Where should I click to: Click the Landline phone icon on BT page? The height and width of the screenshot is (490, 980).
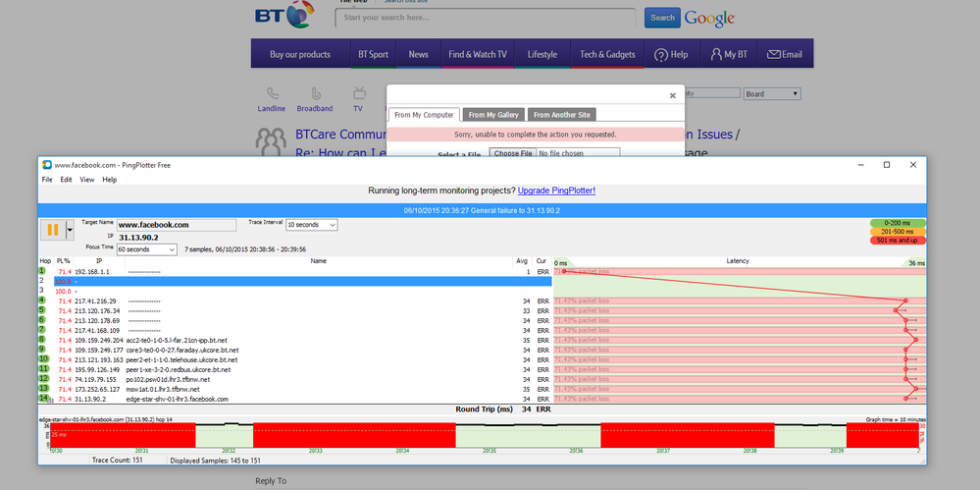[273, 94]
